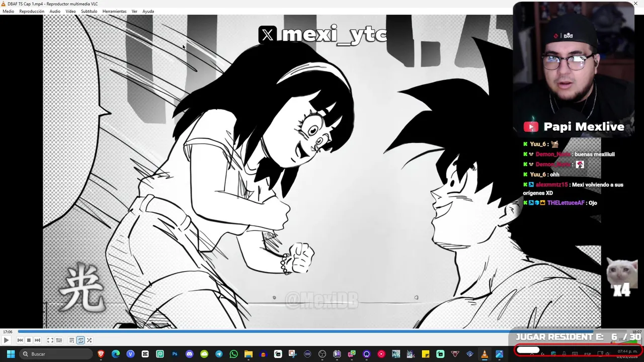This screenshot has width=644, height=362.
Task: Show the VLC playlist
Action: pos(72,340)
